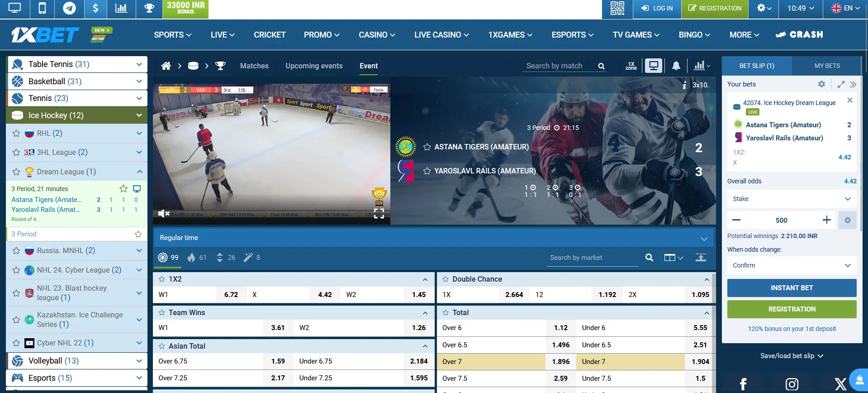Claim the 33000 INR bonus

tap(185, 9)
